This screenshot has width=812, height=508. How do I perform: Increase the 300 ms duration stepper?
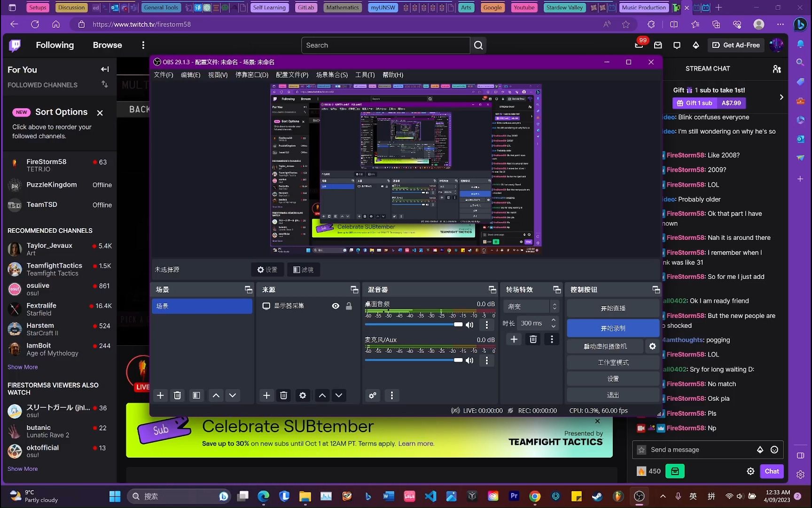pyautogui.click(x=554, y=320)
